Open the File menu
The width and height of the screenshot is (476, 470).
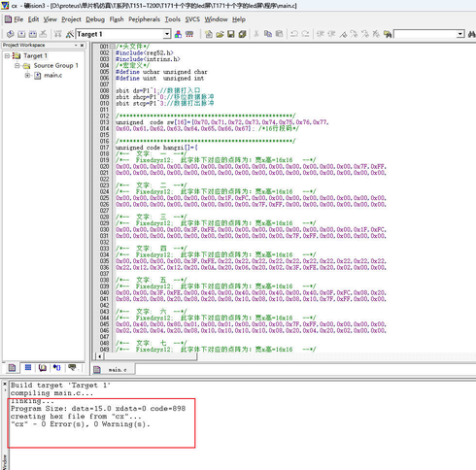point(18,19)
